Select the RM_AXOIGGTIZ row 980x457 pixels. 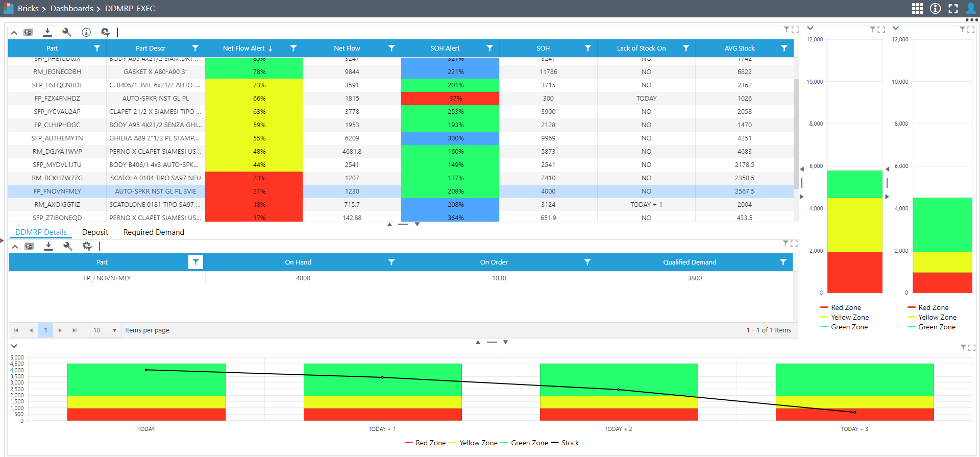point(57,204)
